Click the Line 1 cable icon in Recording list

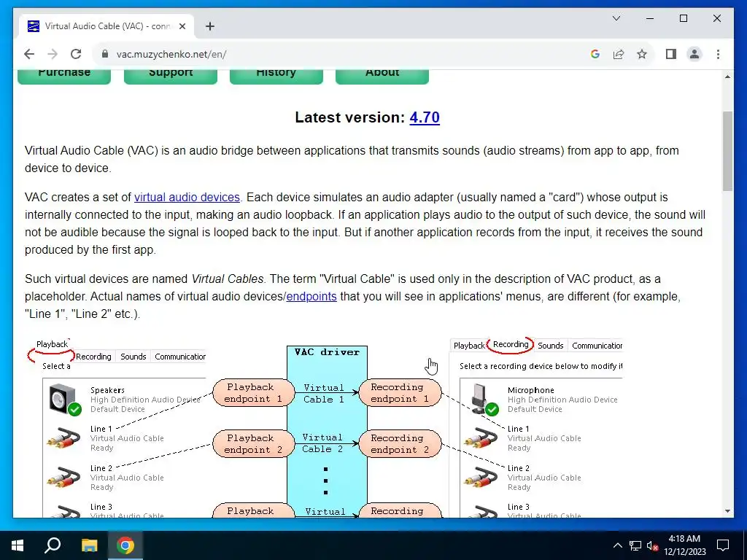pyautogui.click(x=481, y=438)
